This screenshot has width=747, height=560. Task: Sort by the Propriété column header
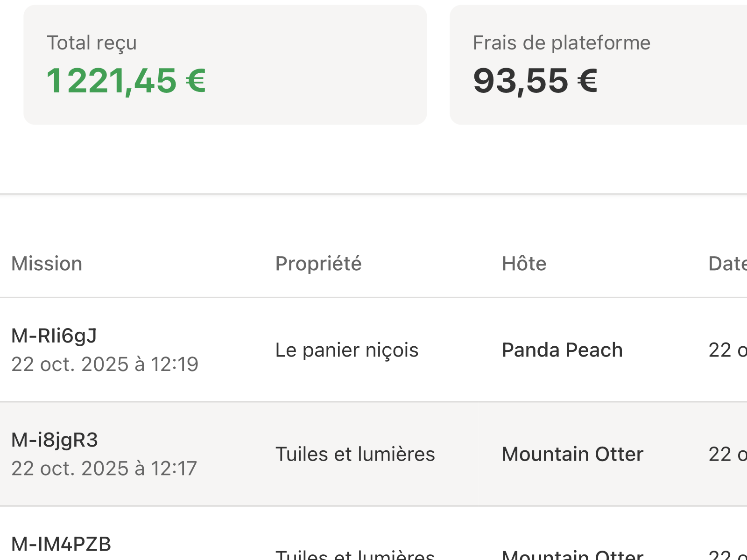[318, 264]
